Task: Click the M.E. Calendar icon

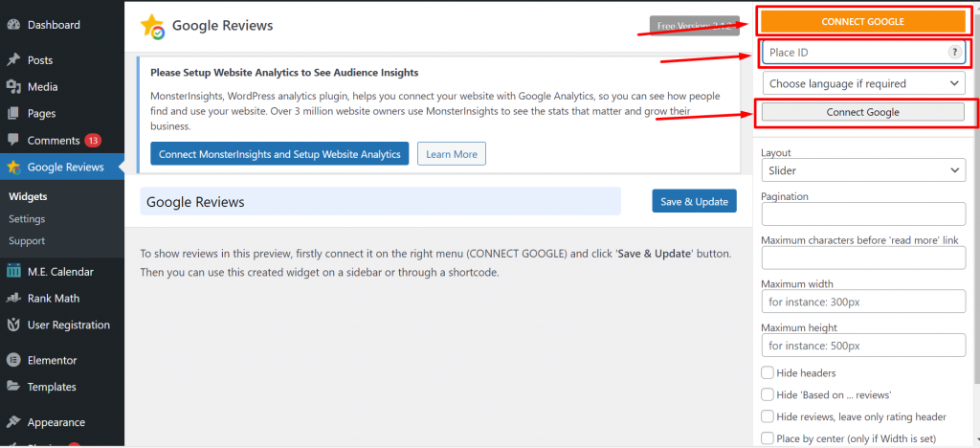Action: (13, 272)
